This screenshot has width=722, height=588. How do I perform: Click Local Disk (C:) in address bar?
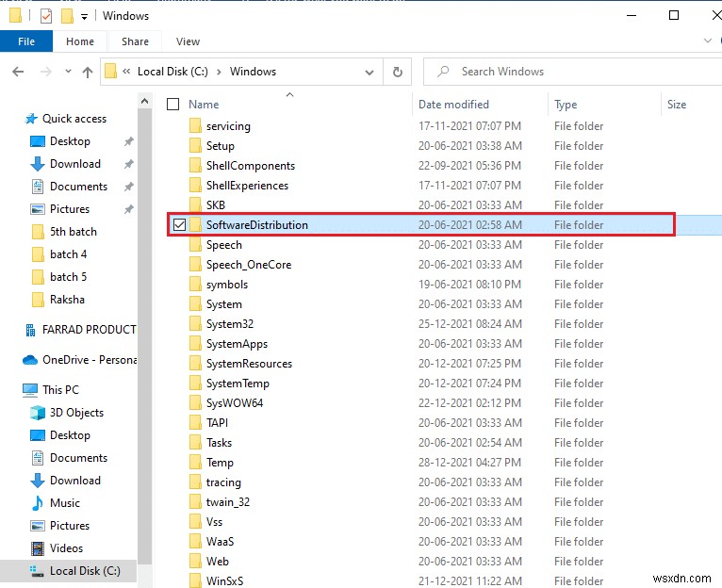pos(172,72)
